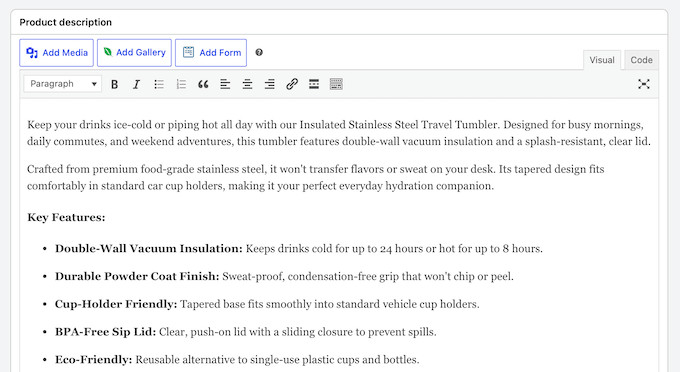Click 'Eco-Friendly:' bullet text
The width and height of the screenshot is (680, 372).
94,359
